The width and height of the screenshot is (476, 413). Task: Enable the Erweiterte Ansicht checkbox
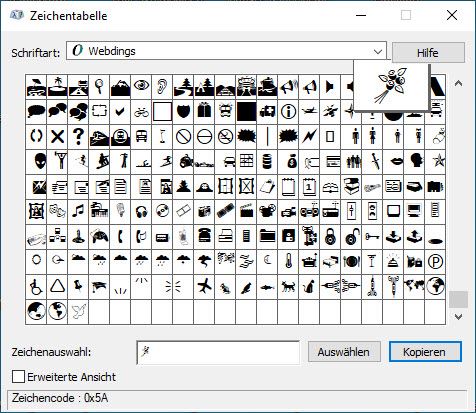click(18, 377)
